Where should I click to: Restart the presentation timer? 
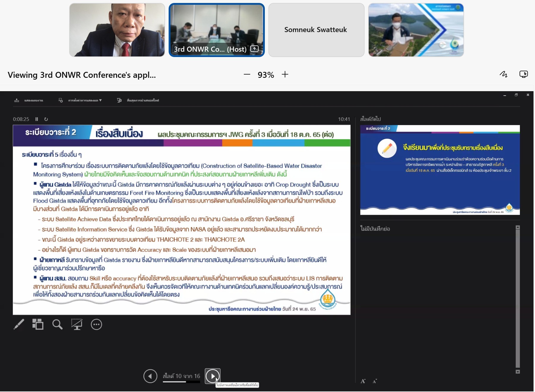(x=46, y=119)
